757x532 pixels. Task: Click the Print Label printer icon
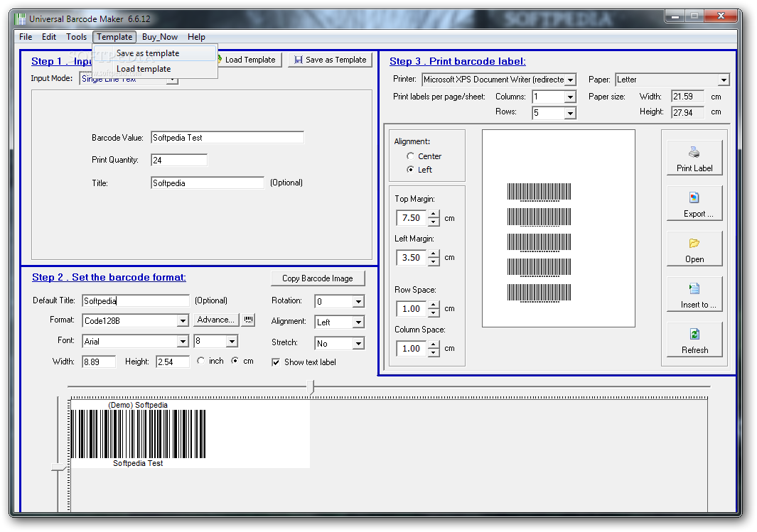pos(694,153)
